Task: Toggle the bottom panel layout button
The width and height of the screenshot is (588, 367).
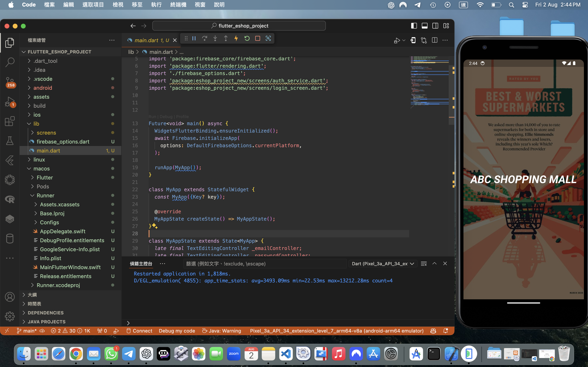Action: (x=424, y=26)
